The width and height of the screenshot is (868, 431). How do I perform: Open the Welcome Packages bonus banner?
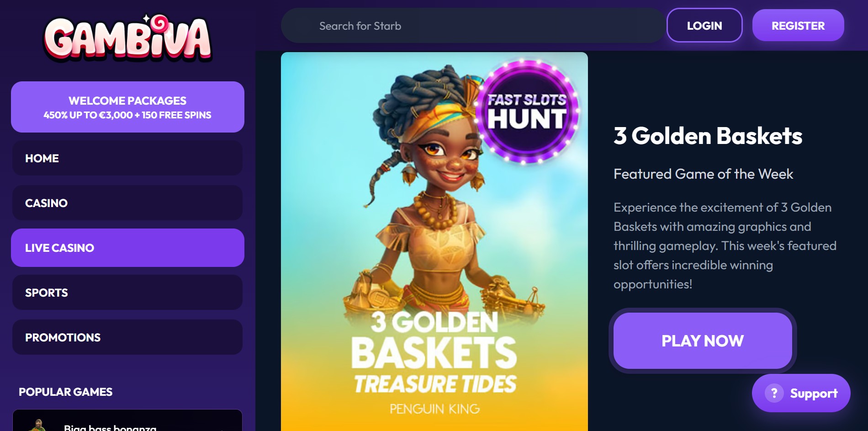[127, 107]
